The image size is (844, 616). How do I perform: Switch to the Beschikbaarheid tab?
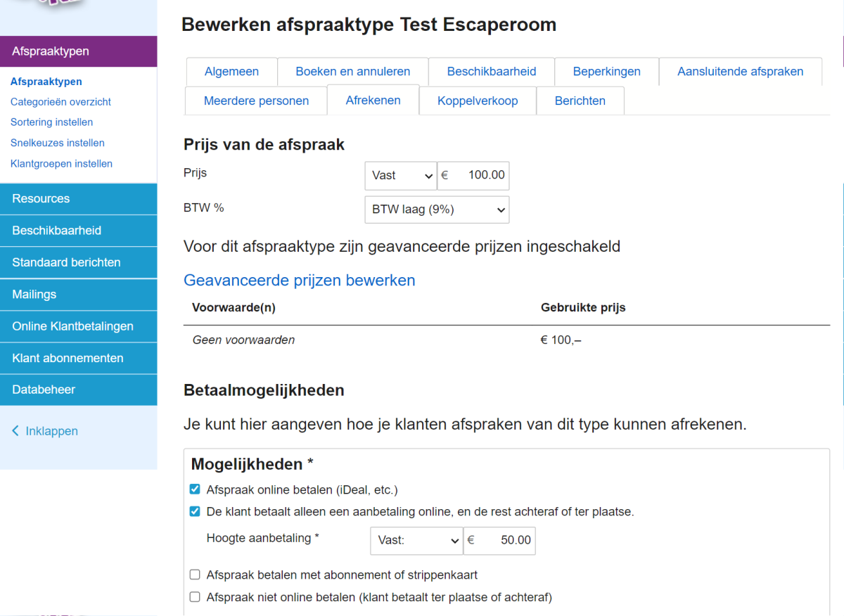[x=492, y=72]
